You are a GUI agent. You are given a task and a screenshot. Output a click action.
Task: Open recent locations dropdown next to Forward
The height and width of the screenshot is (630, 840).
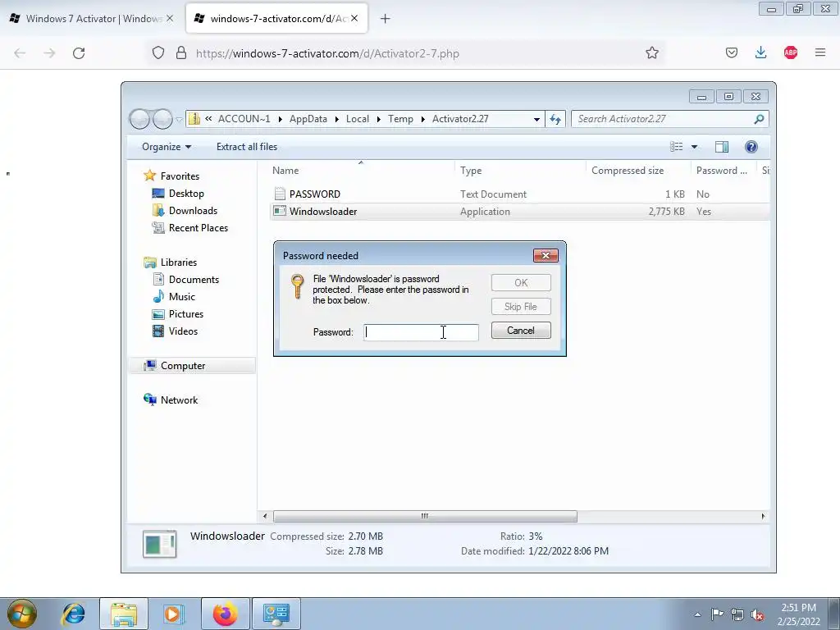tap(179, 120)
